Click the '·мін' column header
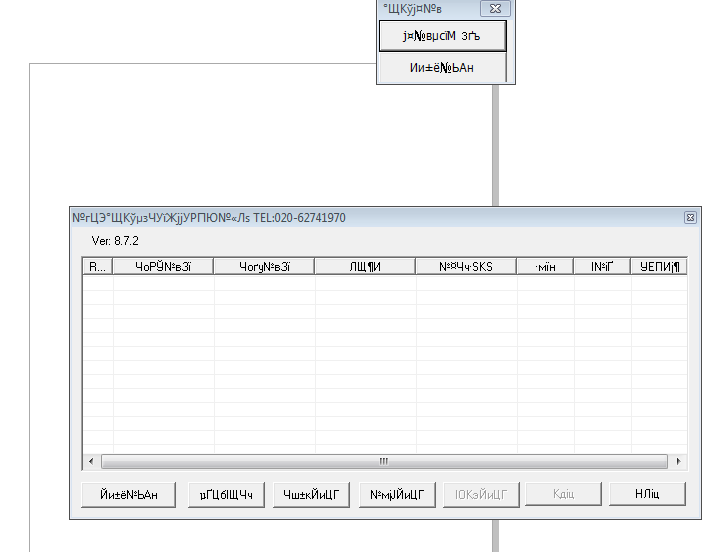This screenshot has height=552, width=723. [x=545, y=266]
